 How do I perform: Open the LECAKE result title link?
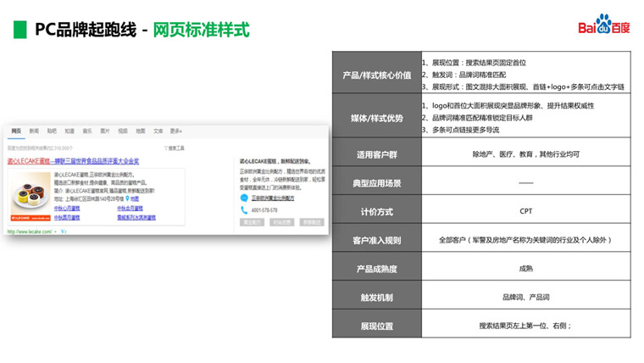(x=73, y=161)
